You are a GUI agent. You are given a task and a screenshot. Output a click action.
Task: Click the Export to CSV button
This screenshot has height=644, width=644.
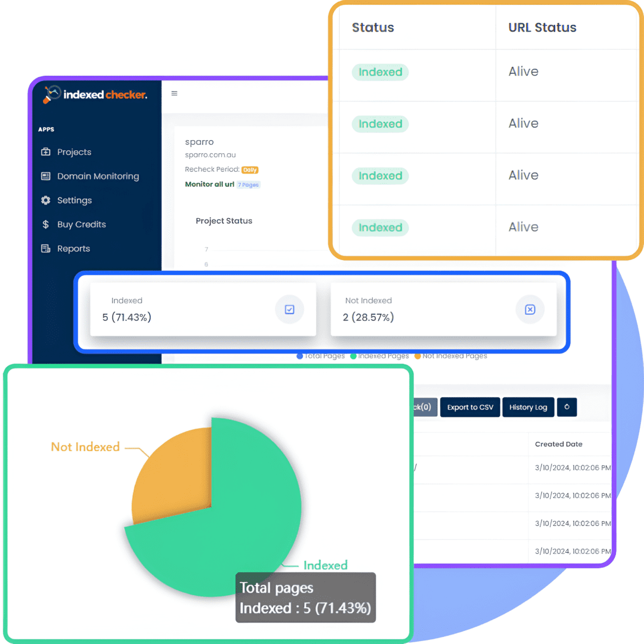[x=470, y=407]
